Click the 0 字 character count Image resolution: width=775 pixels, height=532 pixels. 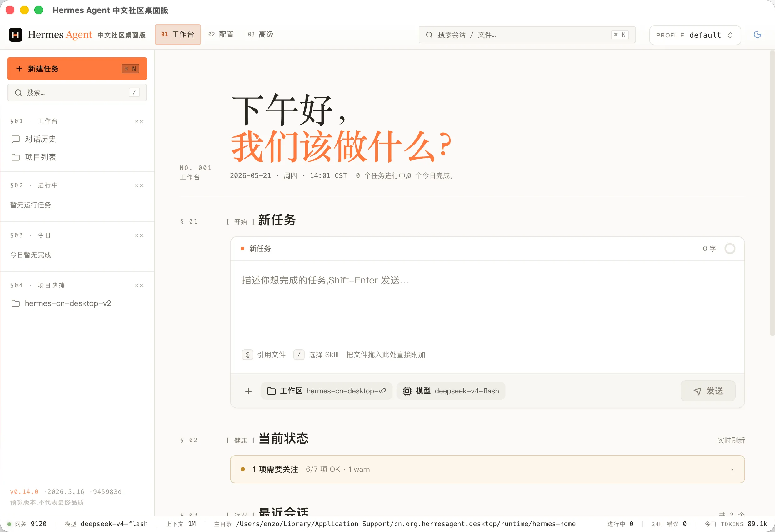pos(710,249)
